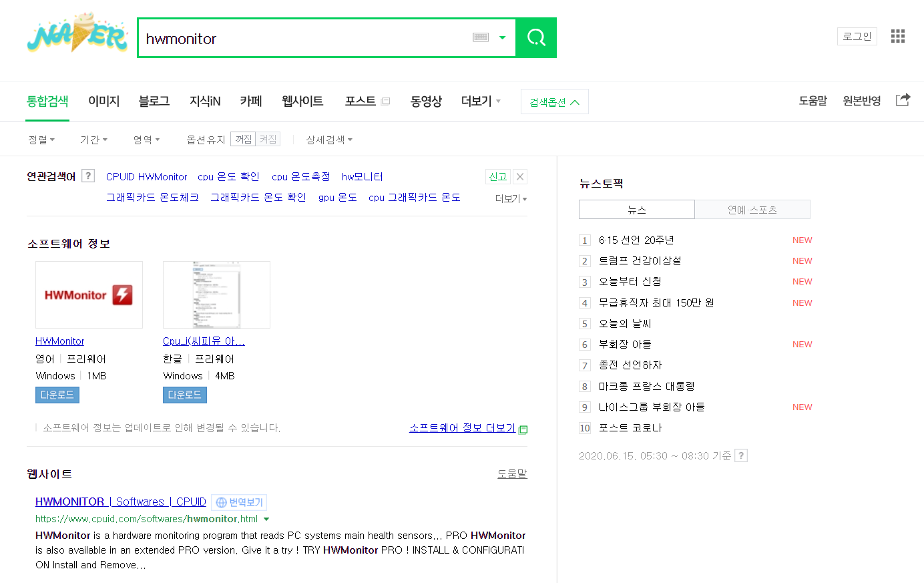This screenshot has height=583, width=924.
Task: Open the HWMonitor software title link
Action: pyautogui.click(x=59, y=341)
